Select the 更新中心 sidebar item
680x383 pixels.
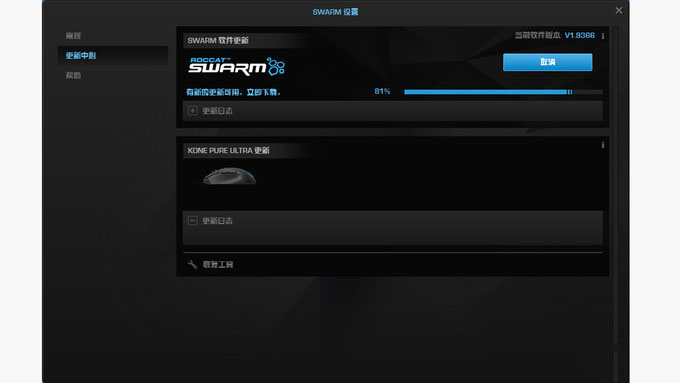[x=113, y=56]
